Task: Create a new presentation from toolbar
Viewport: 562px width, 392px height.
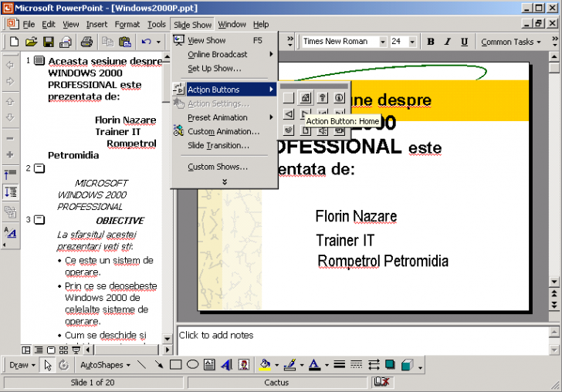Action: click(14, 42)
